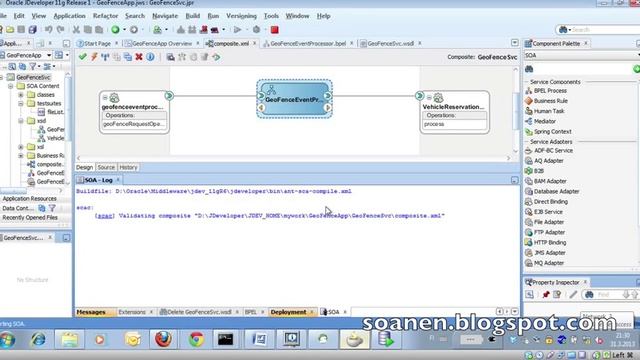This screenshot has width=640, height=360.
Task: Open the Deployment log tab
Action: point(288,312)
